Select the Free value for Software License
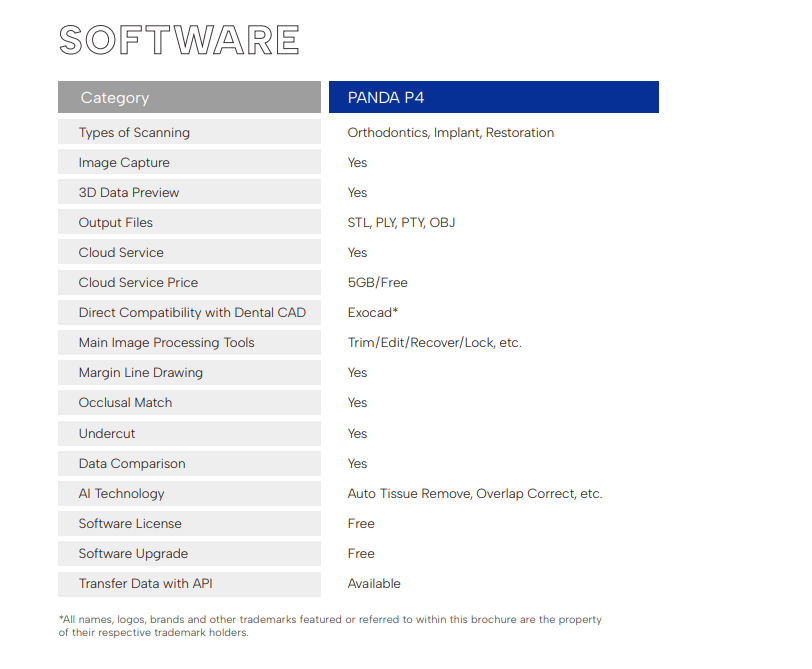The height and width of the screenshot is (669, 812). (361, 524)
